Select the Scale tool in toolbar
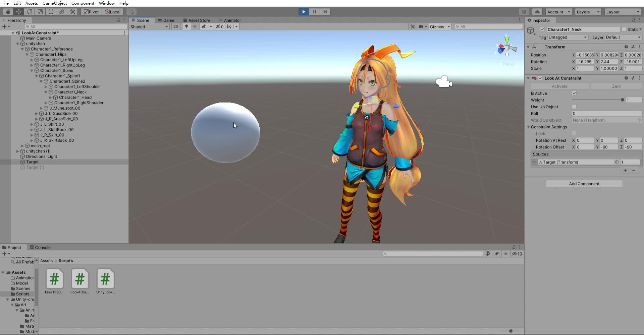The image size is (644, 335). [40, 12]
